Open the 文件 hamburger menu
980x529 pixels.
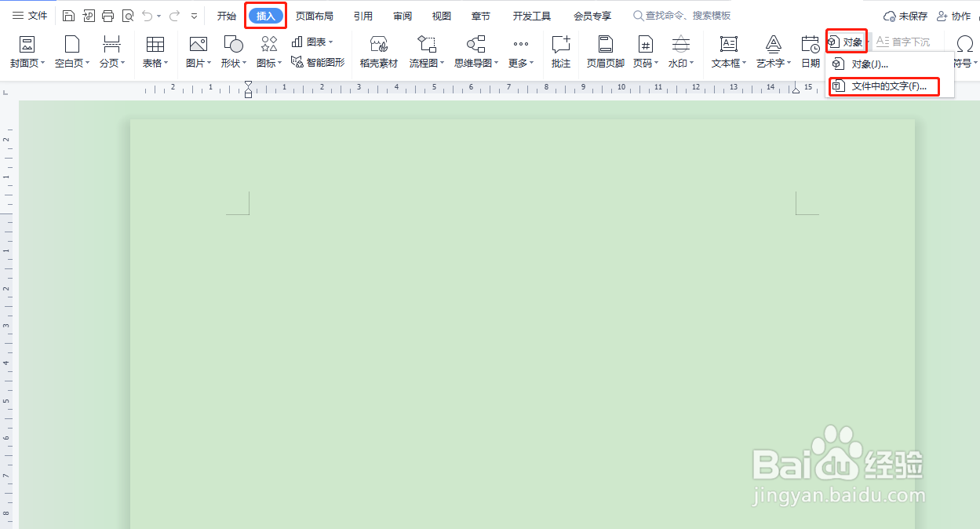tap(29, 16)
